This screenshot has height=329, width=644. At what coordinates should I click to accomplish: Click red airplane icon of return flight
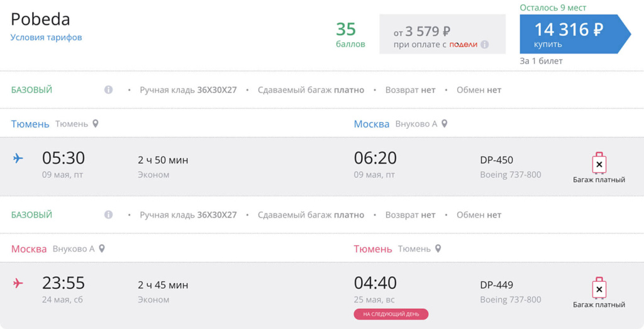coord(18,284)
